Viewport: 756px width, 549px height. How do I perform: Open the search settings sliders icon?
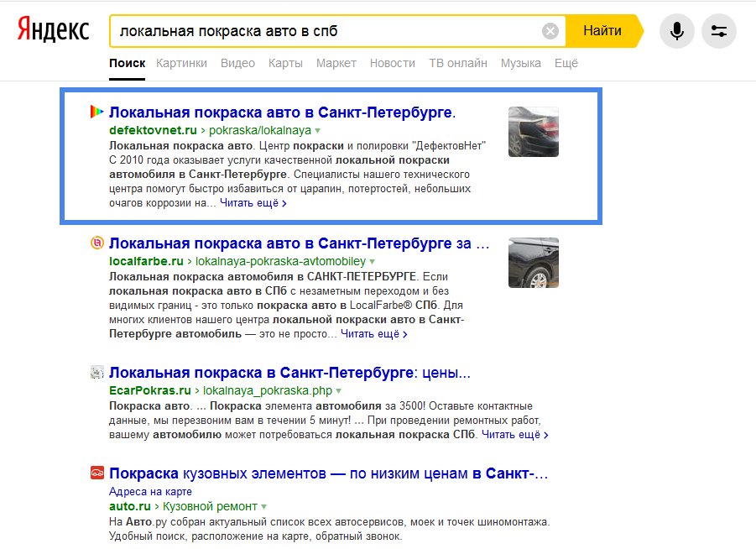(x=719, y=31)
